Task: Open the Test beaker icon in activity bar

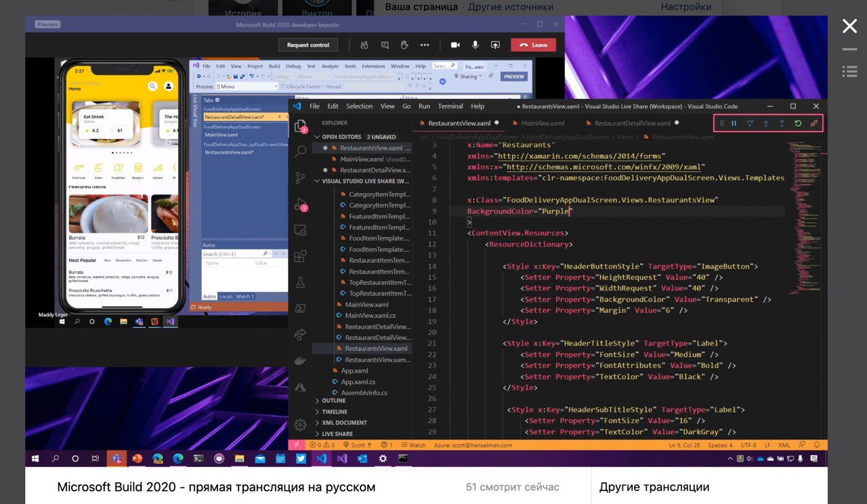Action: point(300,282)
